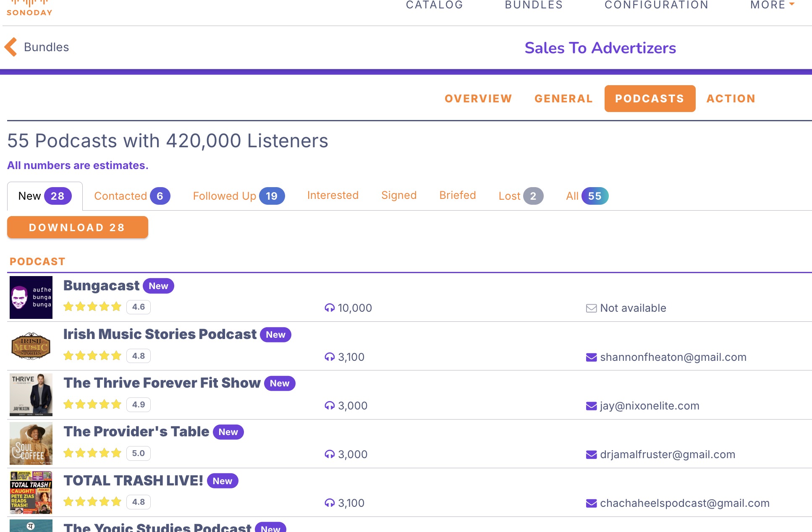The width and height of the screenshot is (812, 532).
Task: Open the CATALOG menu
Action: [x=434, y=5]
